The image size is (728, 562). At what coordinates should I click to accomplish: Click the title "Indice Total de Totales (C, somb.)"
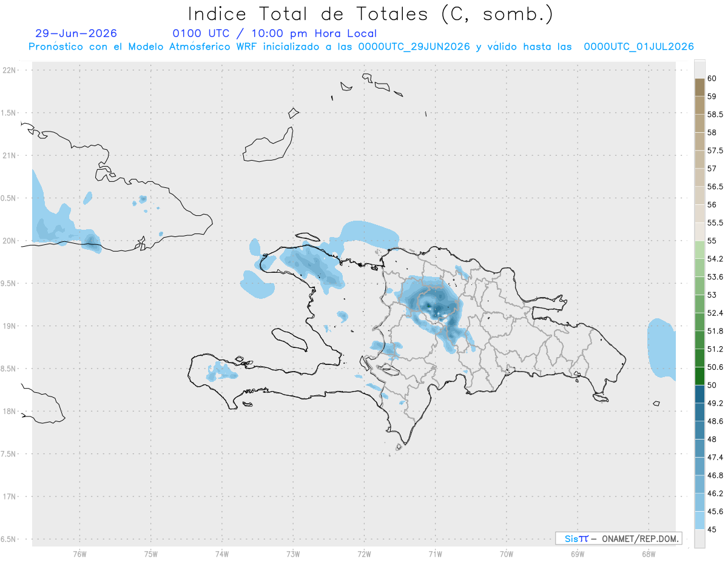coord(370,13)
